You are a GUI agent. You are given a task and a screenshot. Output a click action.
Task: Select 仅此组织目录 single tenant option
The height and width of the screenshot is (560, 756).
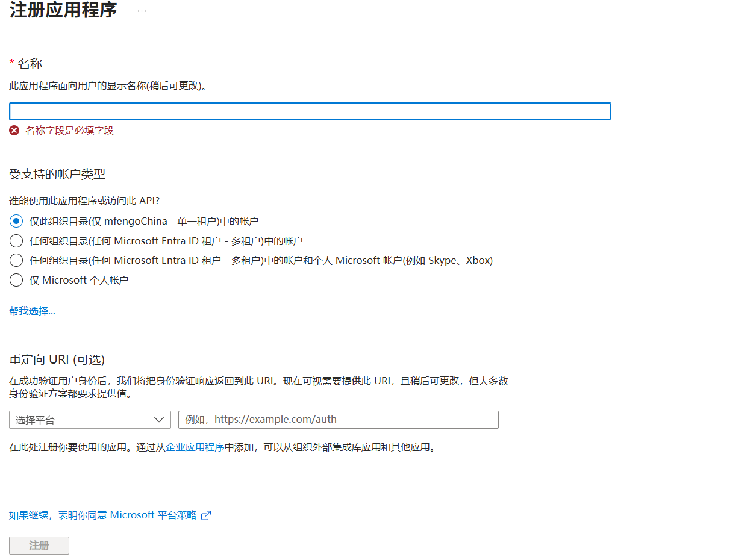tap(17, 221)
